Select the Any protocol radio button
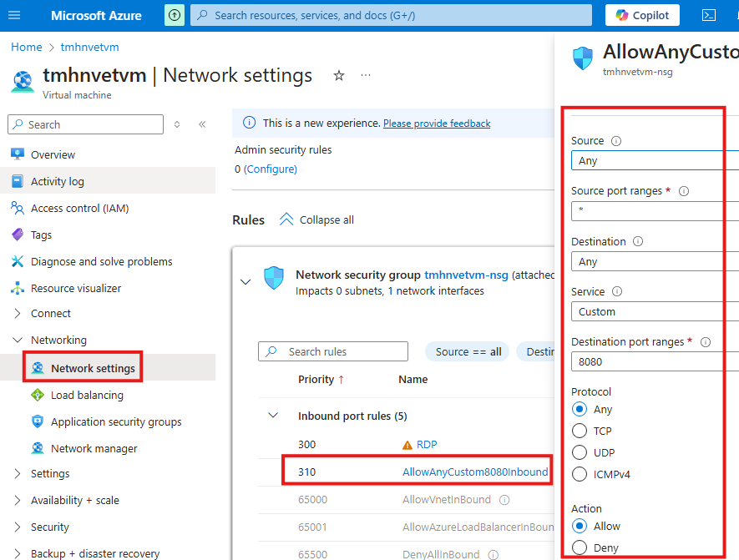This screenshot has width=739, height=560. pyautogui.click(x=580, y=409)
